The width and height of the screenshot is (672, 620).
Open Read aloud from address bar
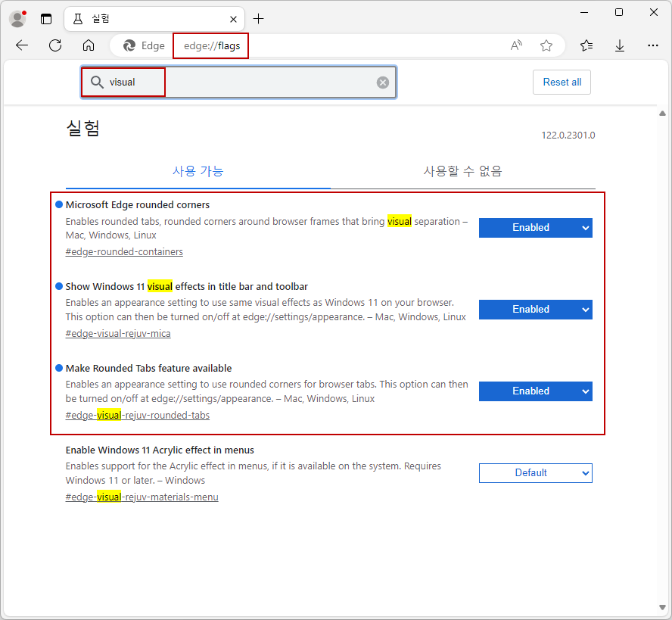pyautogui.click(x=516, y=45)
